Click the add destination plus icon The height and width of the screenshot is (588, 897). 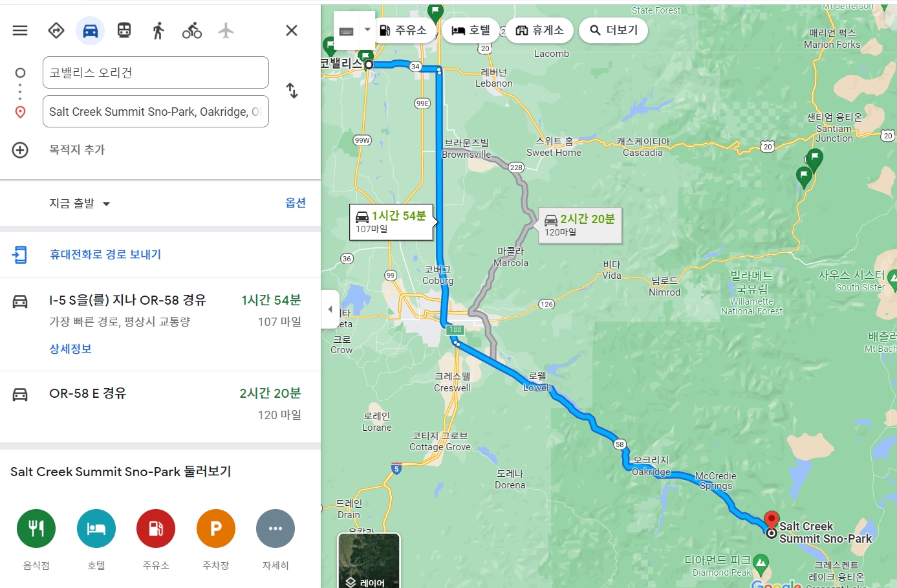(20, 150)
